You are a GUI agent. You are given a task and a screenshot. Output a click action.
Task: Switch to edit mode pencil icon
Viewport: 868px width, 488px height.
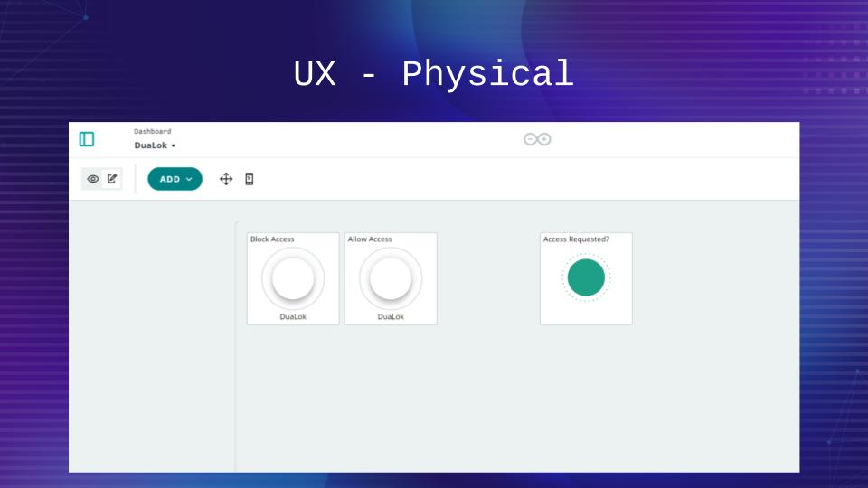[112, 179]
